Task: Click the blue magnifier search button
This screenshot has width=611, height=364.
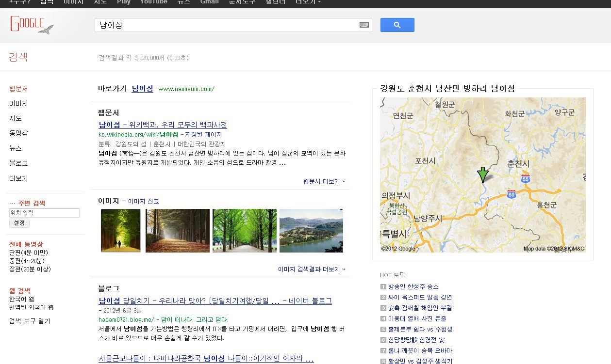Action: (x=397, y=25)
